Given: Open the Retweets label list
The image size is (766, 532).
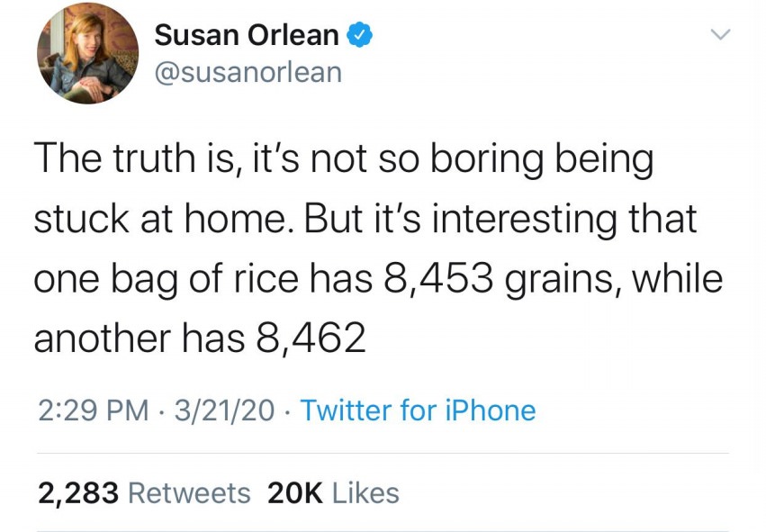Looking at the screenshot, I should pyautogui.click(x=189, y=493).
